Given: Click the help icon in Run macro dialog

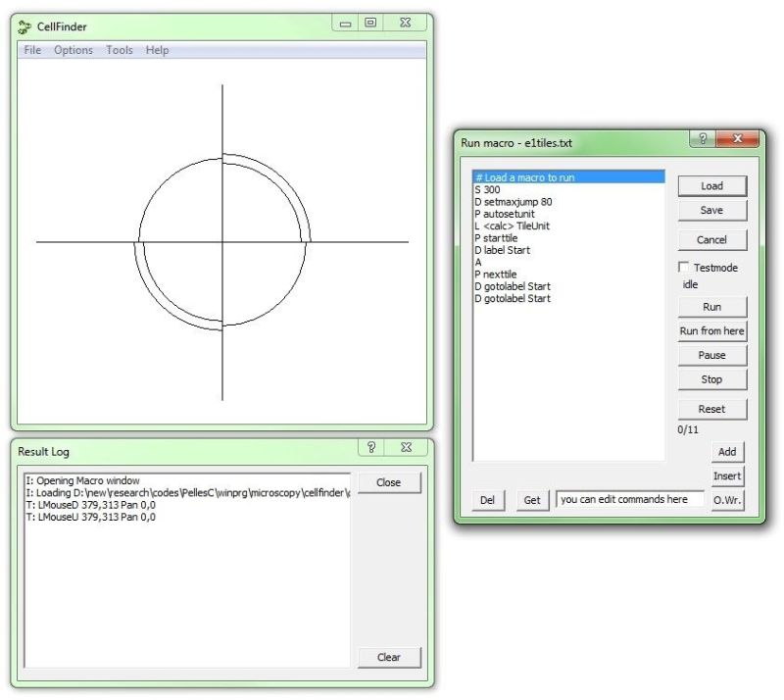Looking at the screenshot, I should pyautogui.click(x=703, y=138).
